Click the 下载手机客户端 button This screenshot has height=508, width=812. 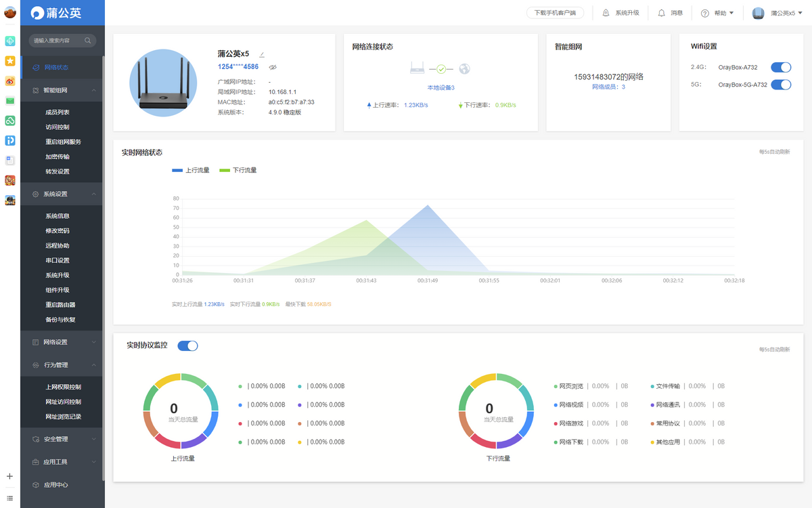[x=555, y=13]
